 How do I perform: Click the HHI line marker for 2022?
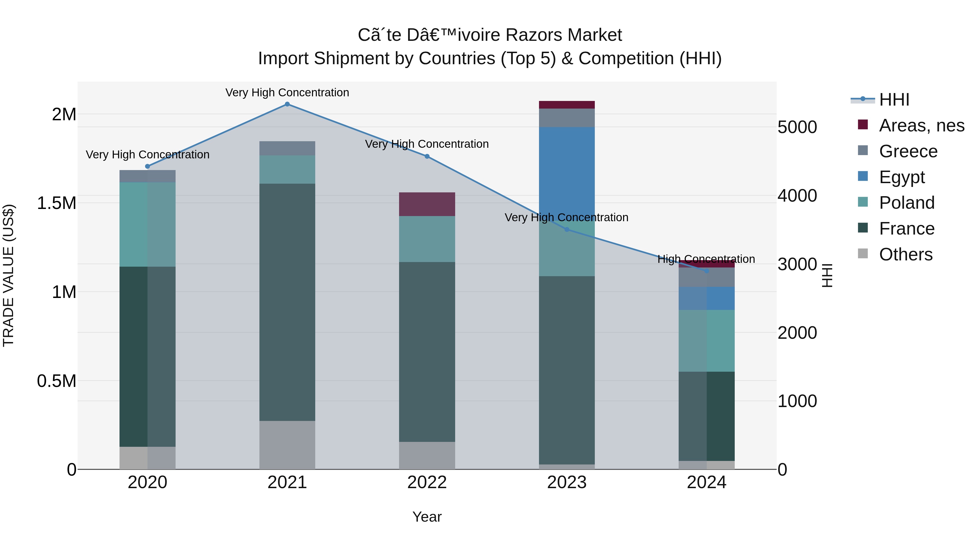tap(427, 156)
